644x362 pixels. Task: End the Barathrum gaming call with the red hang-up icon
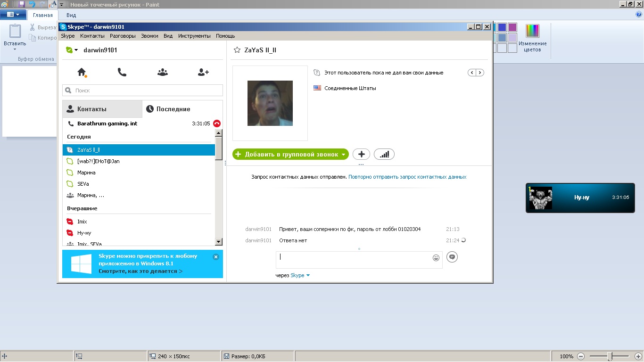[x=217, y=123]
